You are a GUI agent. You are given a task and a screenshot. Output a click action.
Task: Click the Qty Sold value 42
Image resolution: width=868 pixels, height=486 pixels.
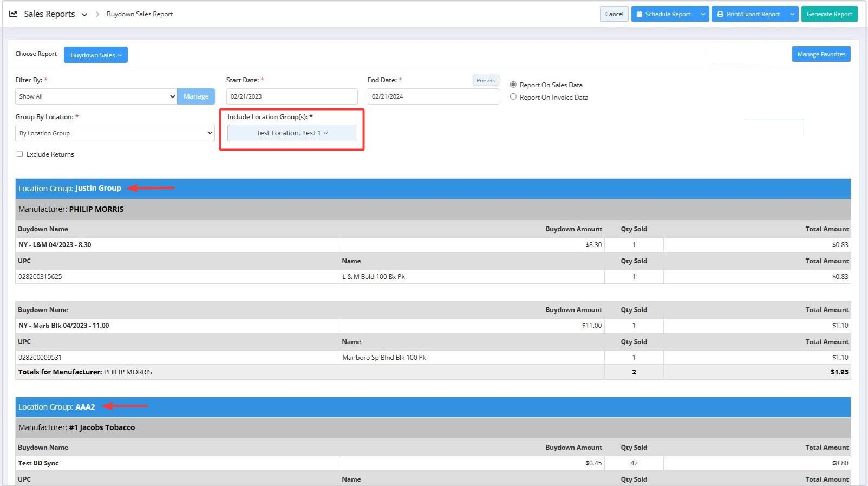click(634, 463)
